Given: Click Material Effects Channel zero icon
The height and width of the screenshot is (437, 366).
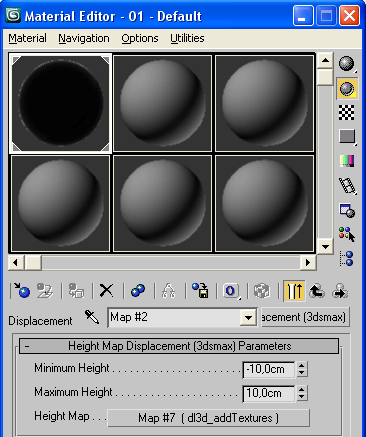Looking at the screenshot, I should pos(231,291).
